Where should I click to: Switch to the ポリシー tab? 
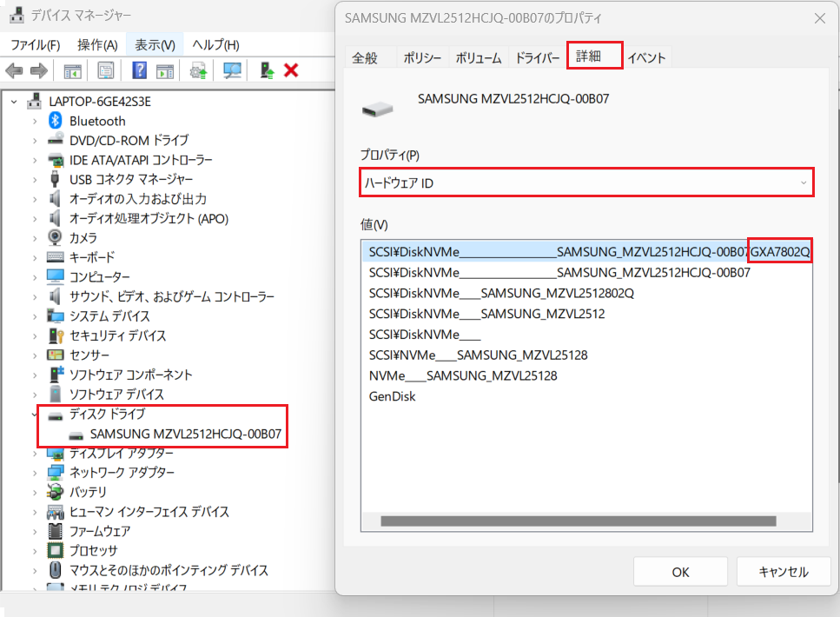[x=422, y=58]
